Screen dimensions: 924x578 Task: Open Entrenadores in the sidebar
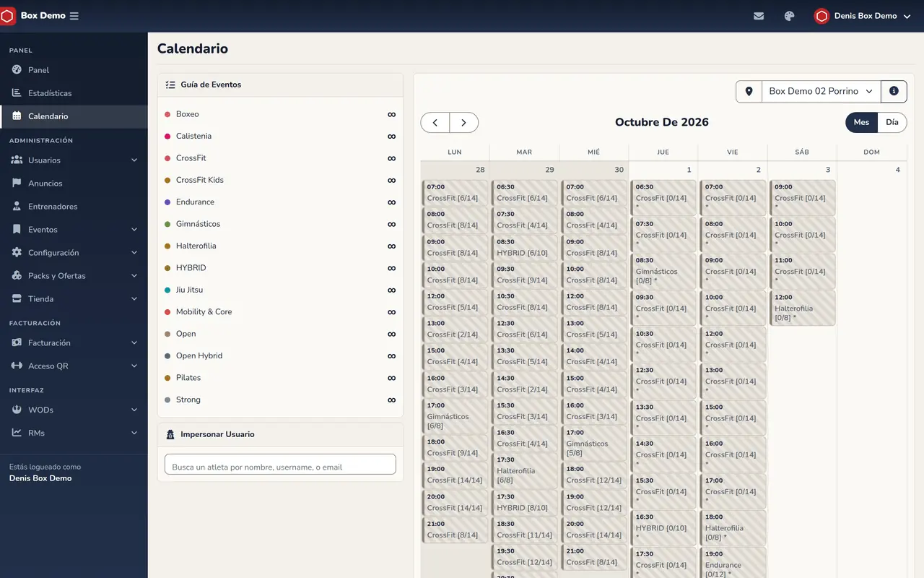(74, 207)
